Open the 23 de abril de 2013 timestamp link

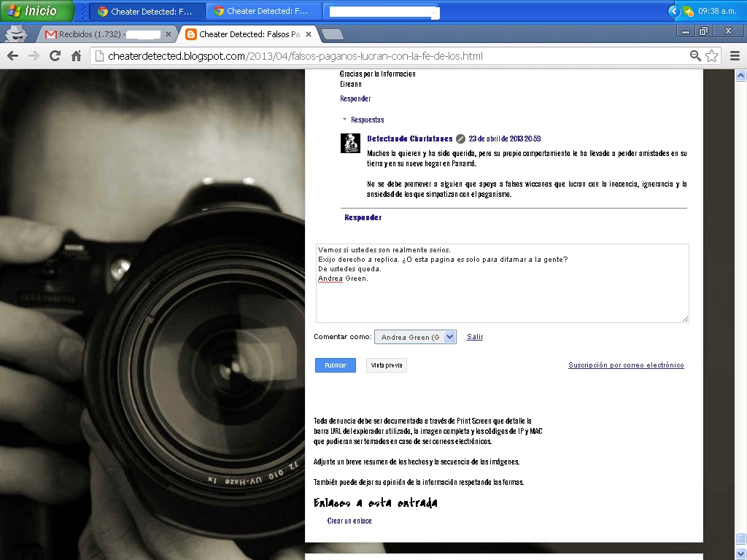pos(505,139)
